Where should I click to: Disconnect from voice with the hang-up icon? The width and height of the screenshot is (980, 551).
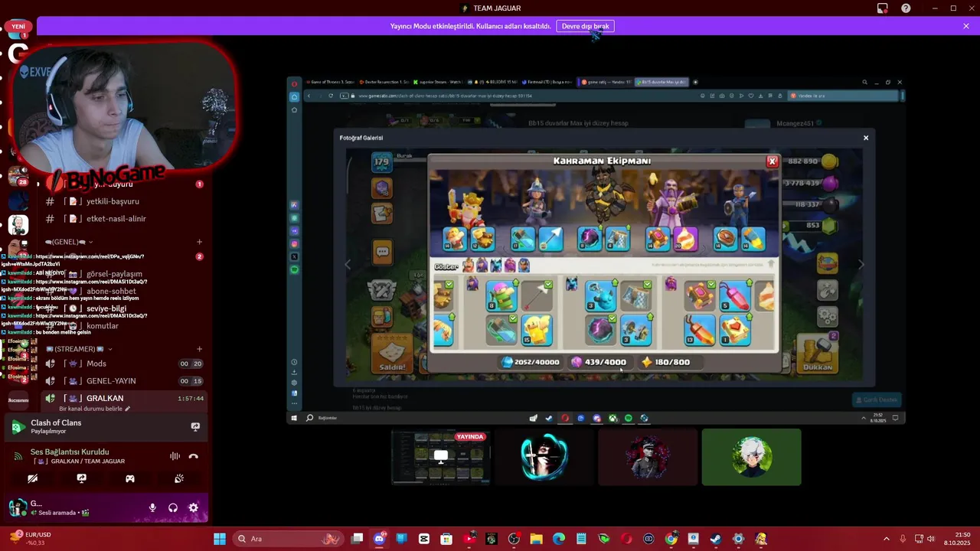coord(194,456)
